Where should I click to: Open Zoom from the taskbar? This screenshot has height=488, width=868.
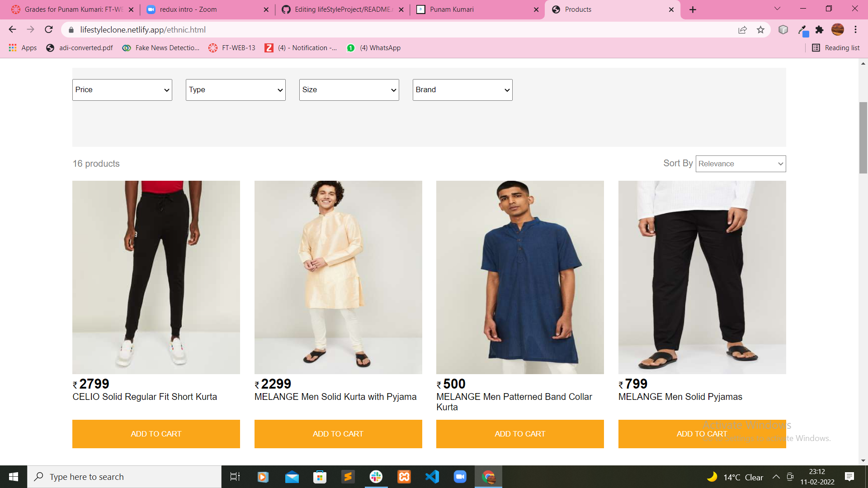pos(460,477)
